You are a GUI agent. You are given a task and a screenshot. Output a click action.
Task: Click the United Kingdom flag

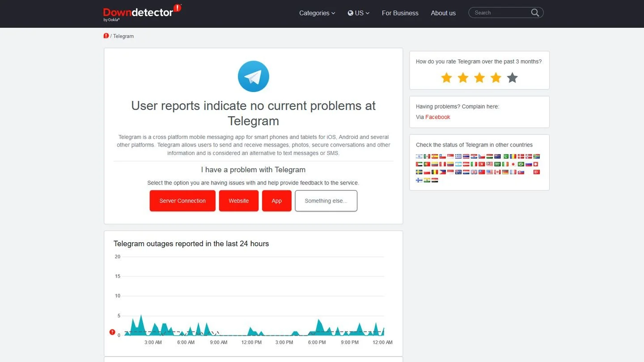click(474, 172)
